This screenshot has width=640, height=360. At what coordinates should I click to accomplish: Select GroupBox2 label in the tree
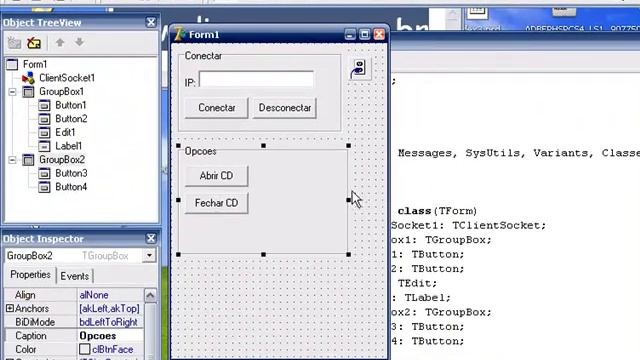pyautogui.click(x=62, y=160)
